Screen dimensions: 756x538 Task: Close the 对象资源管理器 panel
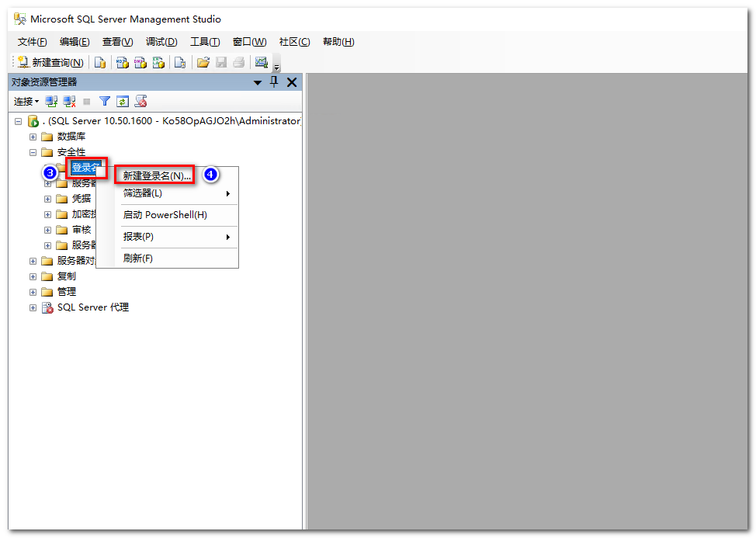[x=292, y=82]
